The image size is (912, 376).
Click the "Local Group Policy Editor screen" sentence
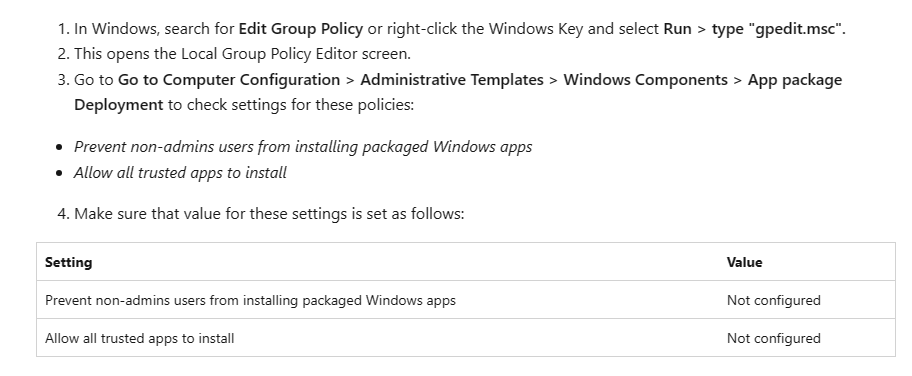243,54
